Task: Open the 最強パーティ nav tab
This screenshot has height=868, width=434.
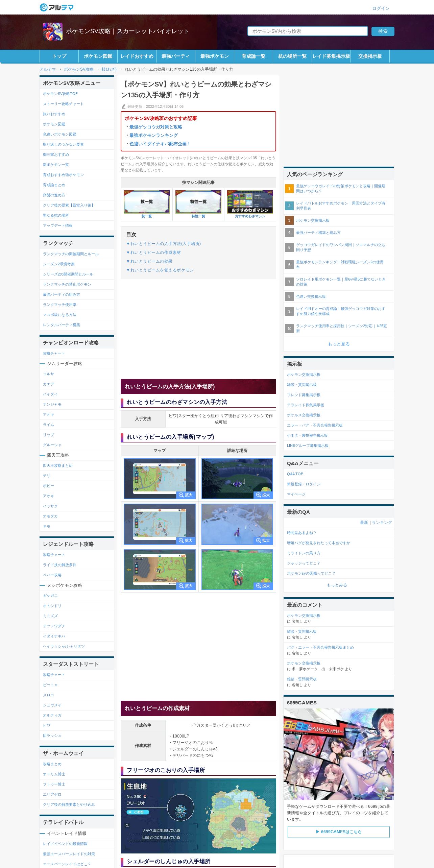Action: (176, 56)
